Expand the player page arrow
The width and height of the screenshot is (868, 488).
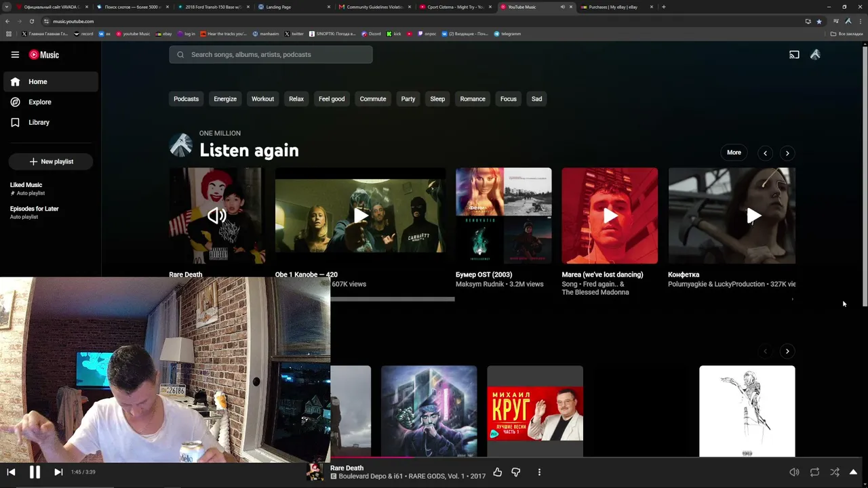pyautogui.click(x=853, y=472)
